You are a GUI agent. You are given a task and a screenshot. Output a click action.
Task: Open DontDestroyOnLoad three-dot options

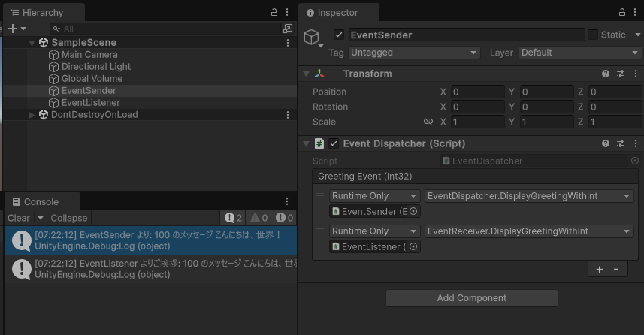tap(288, 115)
